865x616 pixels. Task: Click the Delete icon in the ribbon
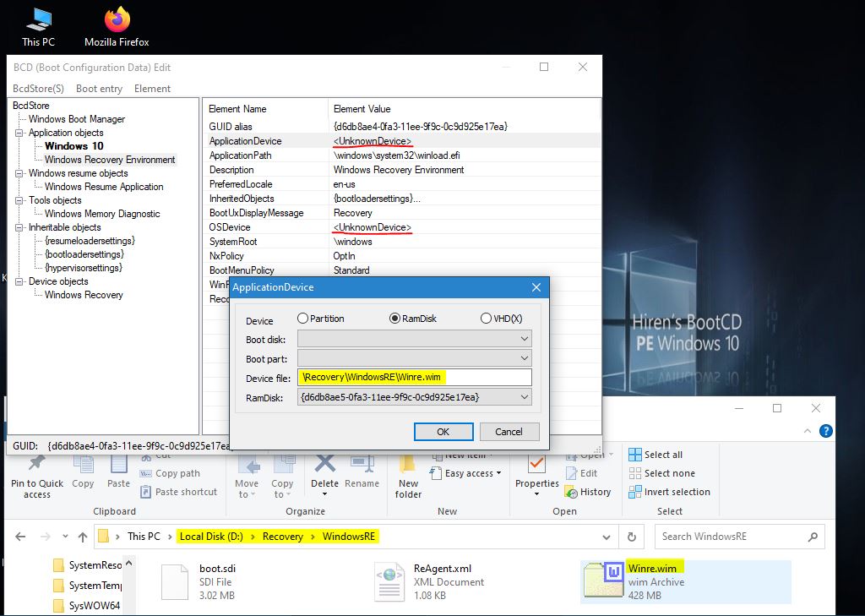(324, 466)
